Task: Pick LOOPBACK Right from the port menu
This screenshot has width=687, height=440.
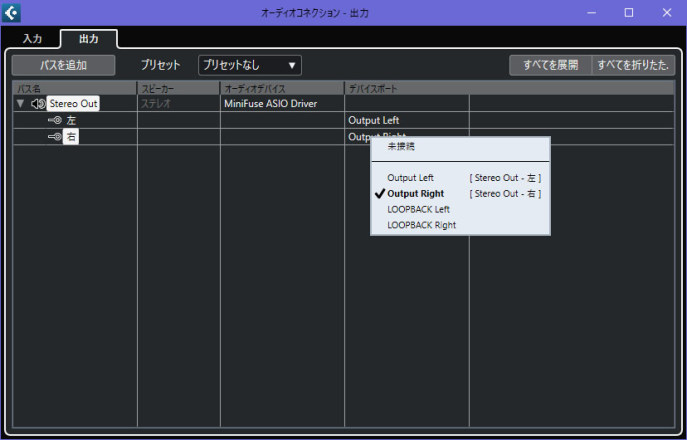Action: [x=421, y=225]
